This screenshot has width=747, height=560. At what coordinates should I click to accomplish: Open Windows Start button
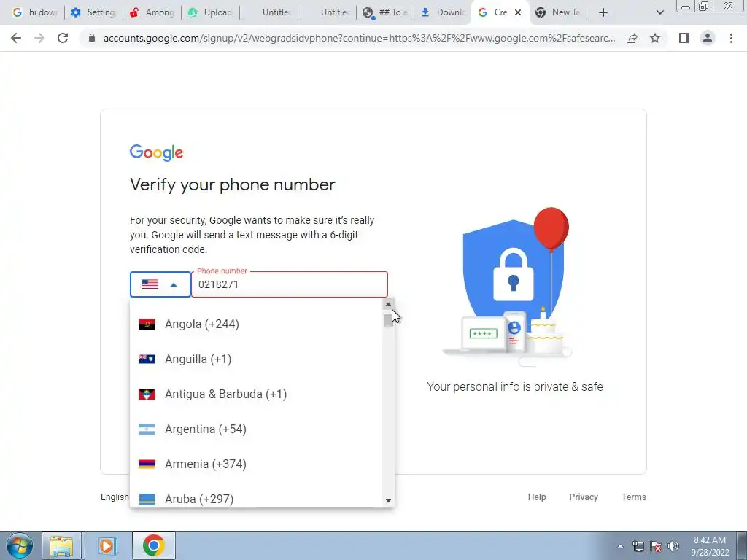[19, 545]
